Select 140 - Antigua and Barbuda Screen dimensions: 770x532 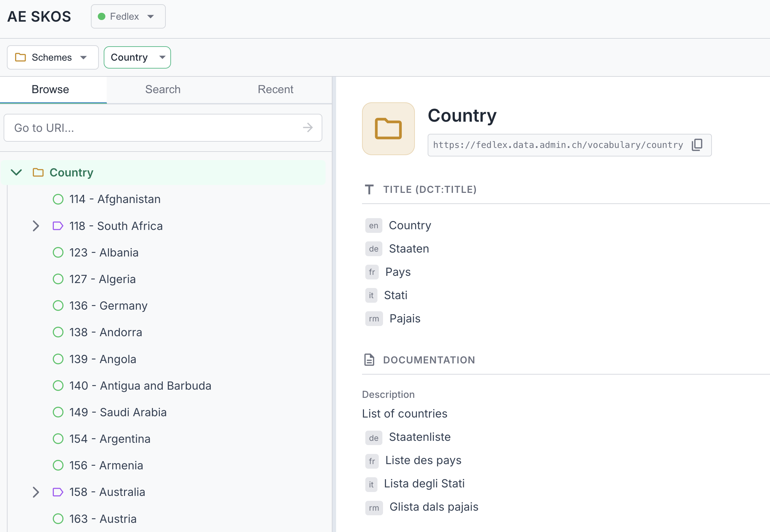pyautogui.click(x=140, y=386)
